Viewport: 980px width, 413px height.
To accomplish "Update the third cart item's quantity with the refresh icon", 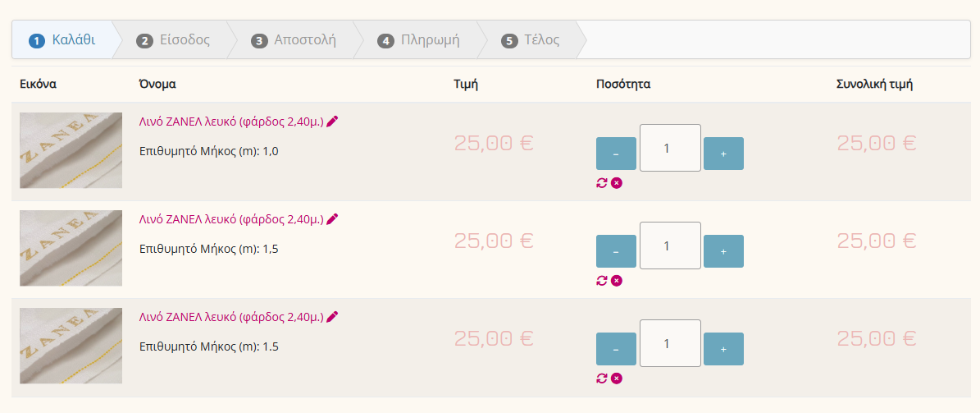I will tap(602, 378).
